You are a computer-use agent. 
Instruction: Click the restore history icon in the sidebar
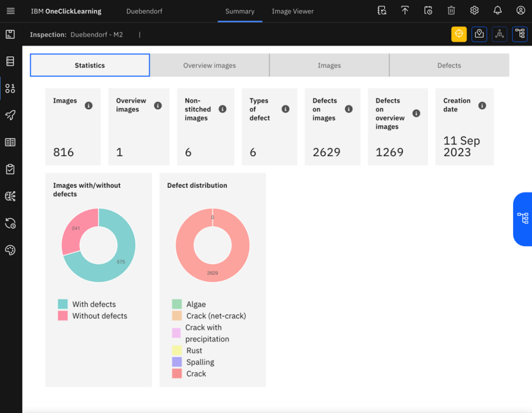(10, 223)
